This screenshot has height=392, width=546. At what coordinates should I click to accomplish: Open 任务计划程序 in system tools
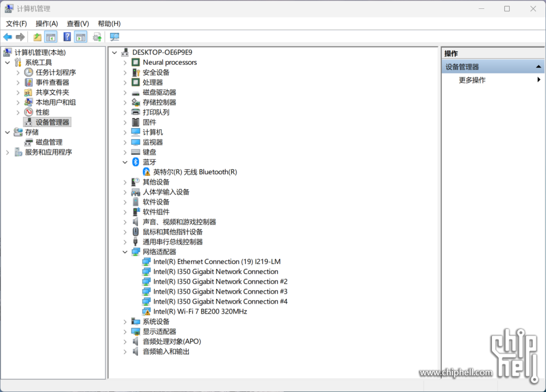pyautogui.click(x=56, y=72)
